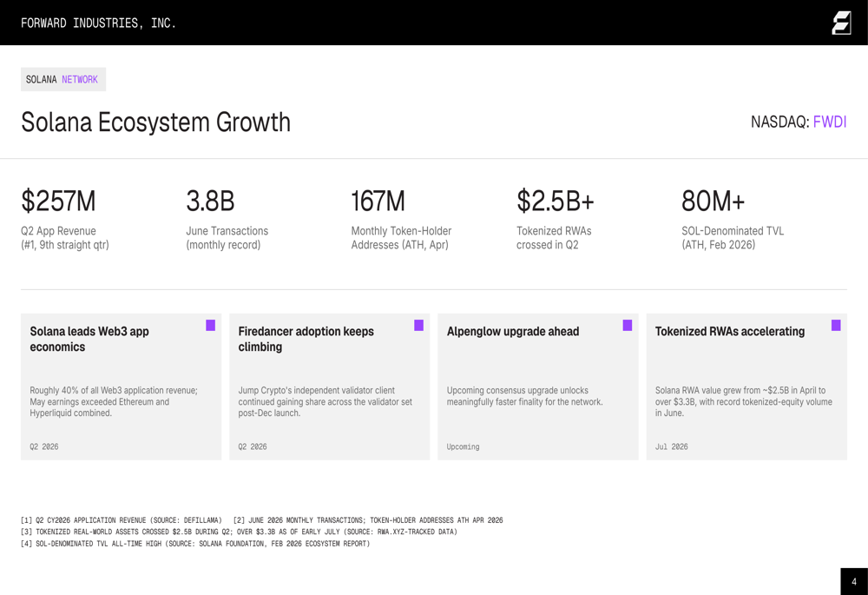The height and width of the screenshot is (595, 868).
Task: Click footnote [2] about June monthly transactions
Action: click(368, 520)
